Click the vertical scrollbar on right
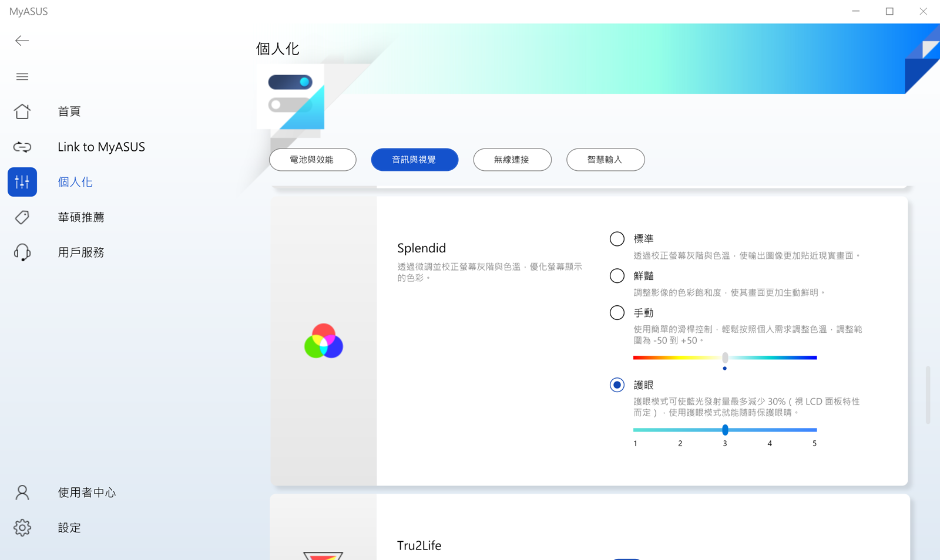The height and width of the screenshot is (560, 940). (x=928, y=394)
